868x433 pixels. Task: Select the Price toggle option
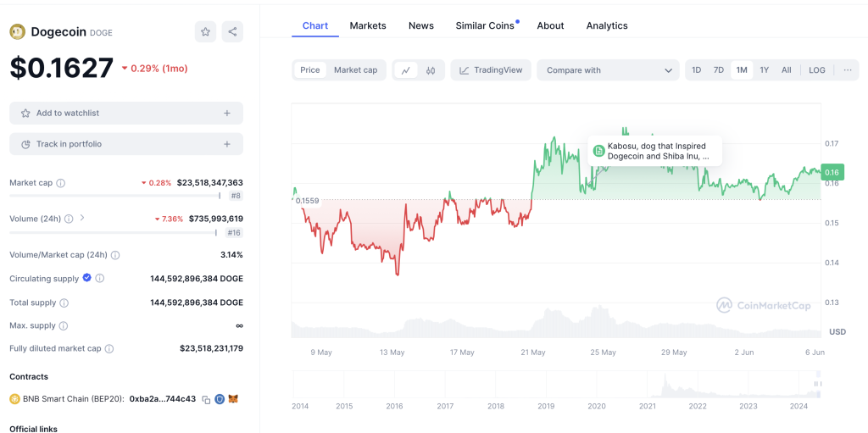310,70
